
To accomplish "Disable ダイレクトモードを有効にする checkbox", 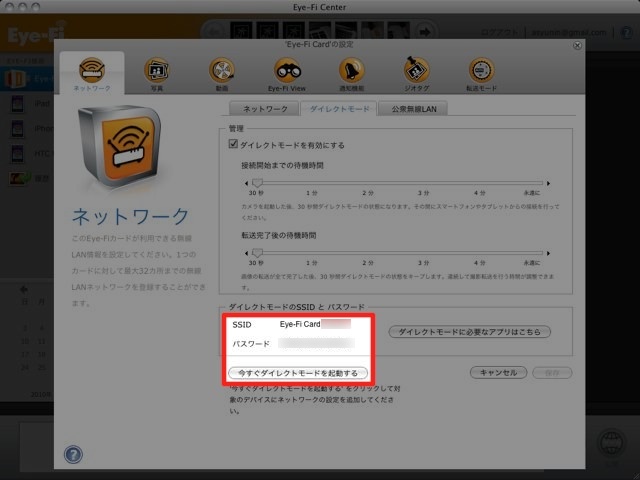I will click(233, 144).
